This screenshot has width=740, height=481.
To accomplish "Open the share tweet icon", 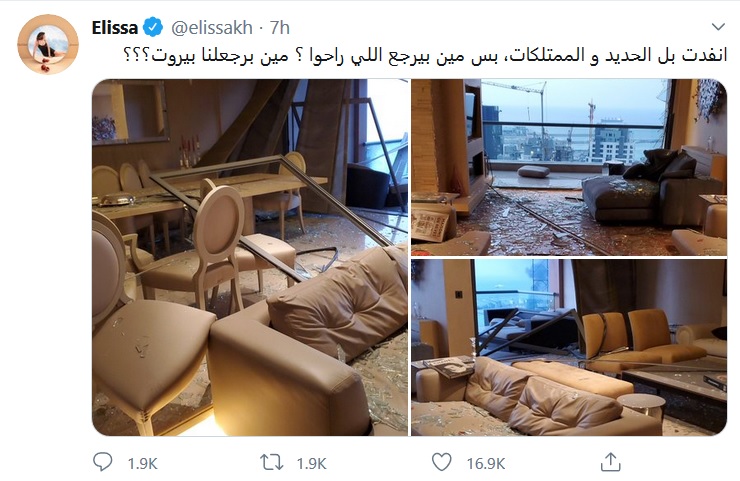I will point(610,462).
